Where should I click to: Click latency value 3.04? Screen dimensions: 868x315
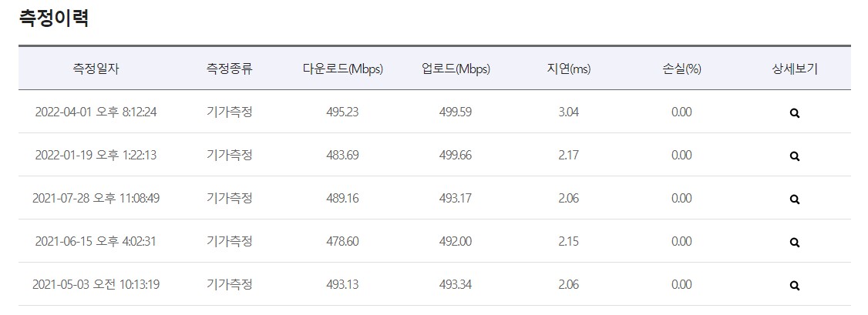[568, 112]
